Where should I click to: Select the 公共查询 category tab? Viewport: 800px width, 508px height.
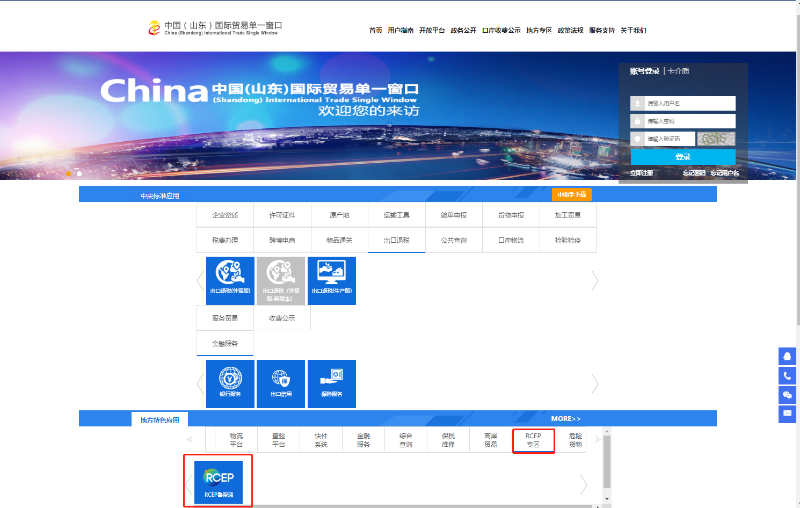pos(454,240)
